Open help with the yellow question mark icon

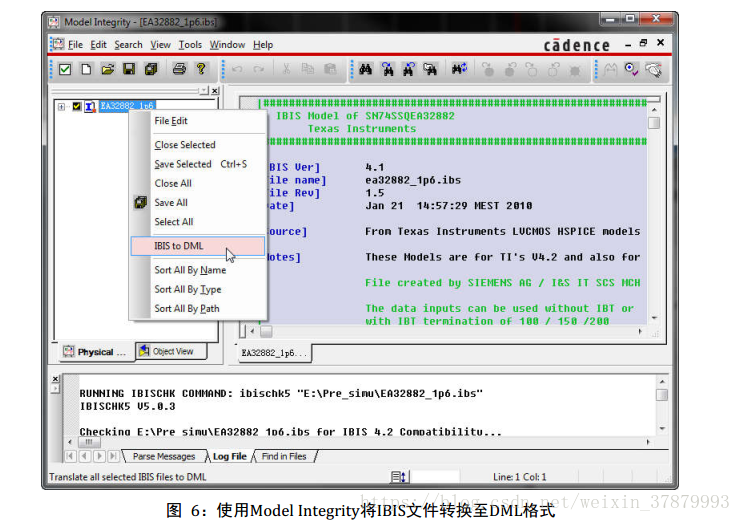(201, 69)
